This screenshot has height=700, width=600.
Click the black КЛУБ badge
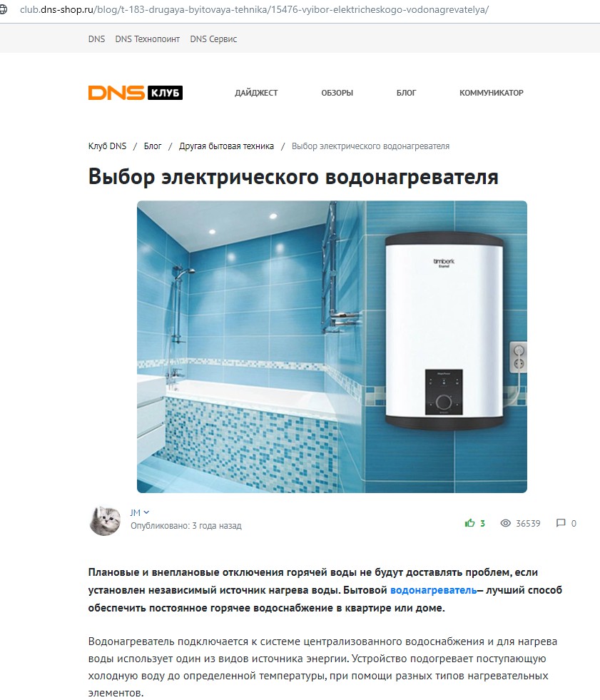(165, 93)
